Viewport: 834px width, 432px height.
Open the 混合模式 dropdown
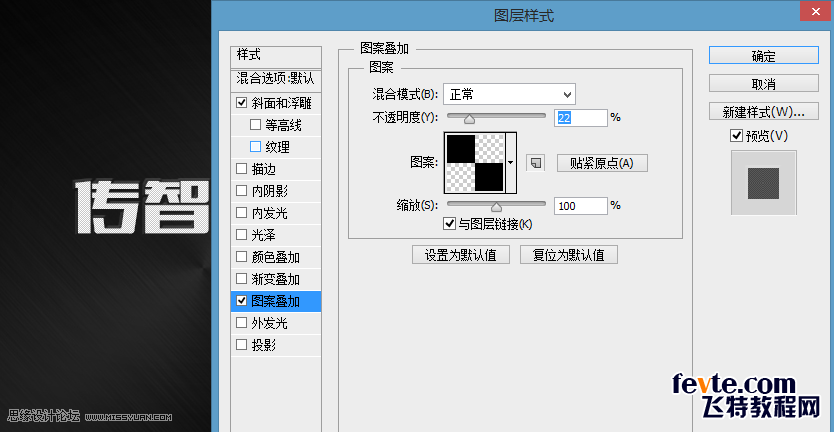[x=510, y=95]
